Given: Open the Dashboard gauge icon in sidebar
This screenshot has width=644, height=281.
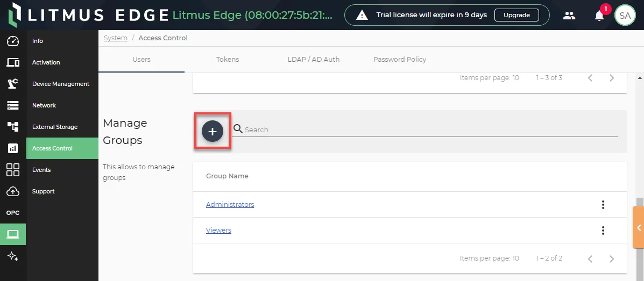Looking at the screenshot, I should pyautogui.click(x=13, y=41).
